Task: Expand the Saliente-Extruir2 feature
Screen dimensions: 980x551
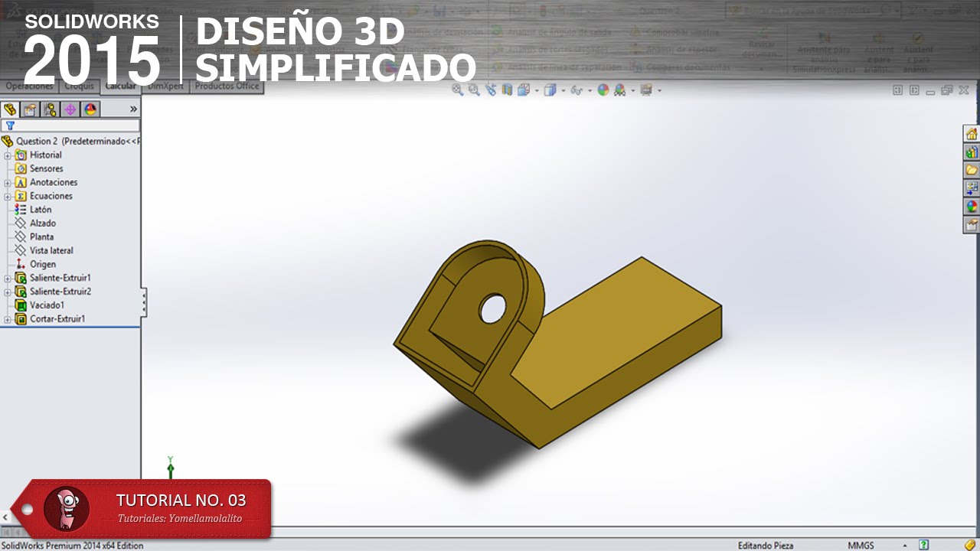Action: 8,292
